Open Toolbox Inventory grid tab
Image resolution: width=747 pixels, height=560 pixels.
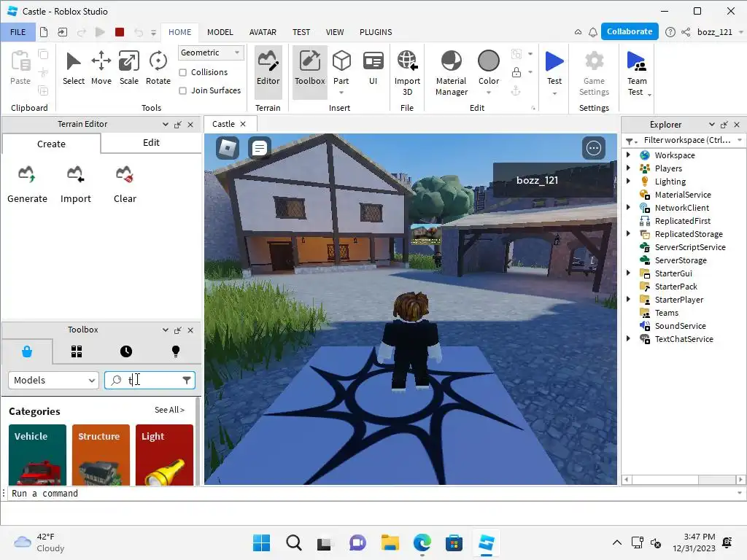pyautogui.click(x=77, y=351)
